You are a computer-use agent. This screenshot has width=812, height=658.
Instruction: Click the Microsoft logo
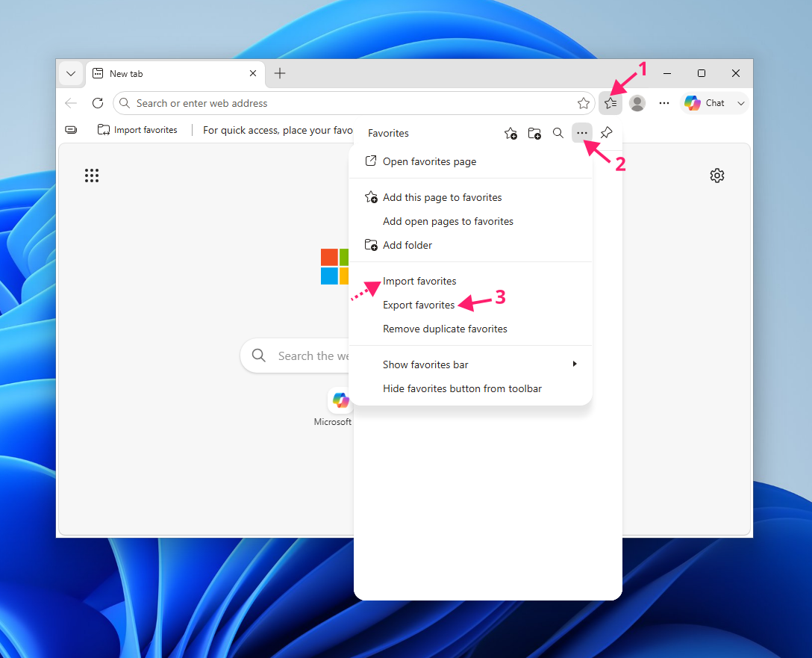[x=334, y=267]
